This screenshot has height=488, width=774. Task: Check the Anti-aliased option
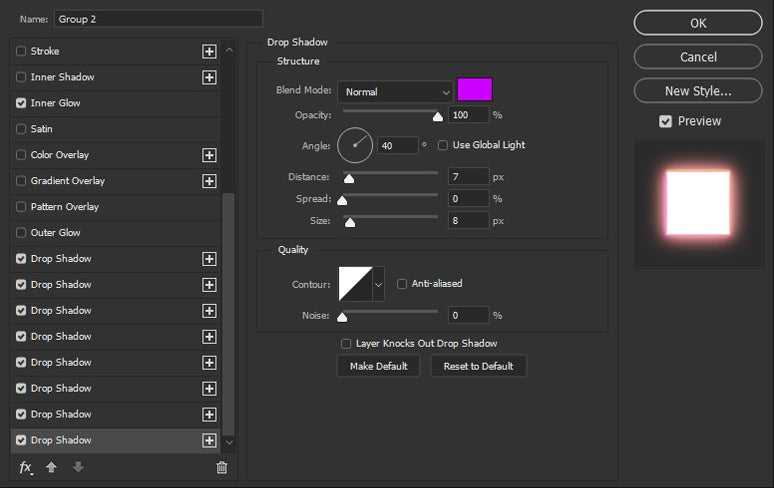click(402, 284)
